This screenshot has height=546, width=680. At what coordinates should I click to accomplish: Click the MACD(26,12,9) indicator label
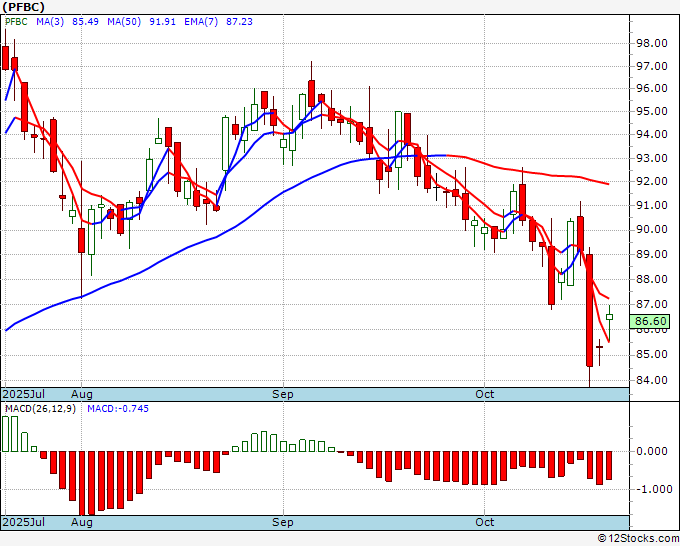click(40, 409)
